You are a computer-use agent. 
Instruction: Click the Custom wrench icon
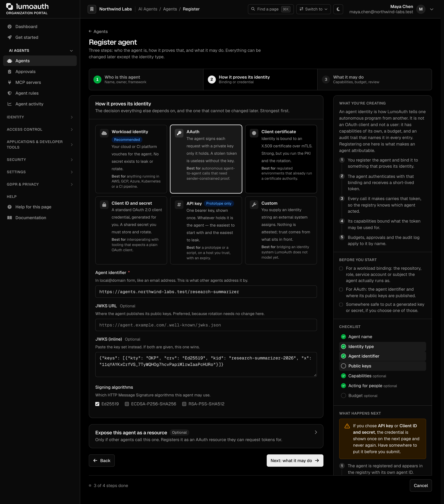[x=254, y=205]
